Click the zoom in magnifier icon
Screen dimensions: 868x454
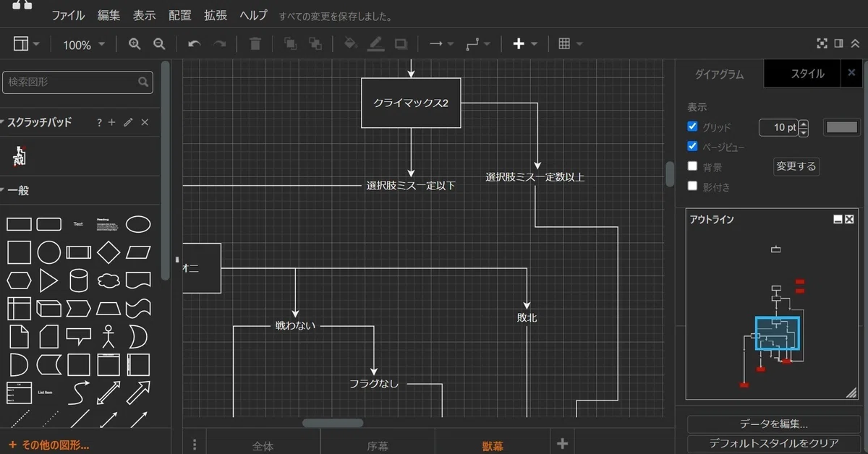coord(135,44)
